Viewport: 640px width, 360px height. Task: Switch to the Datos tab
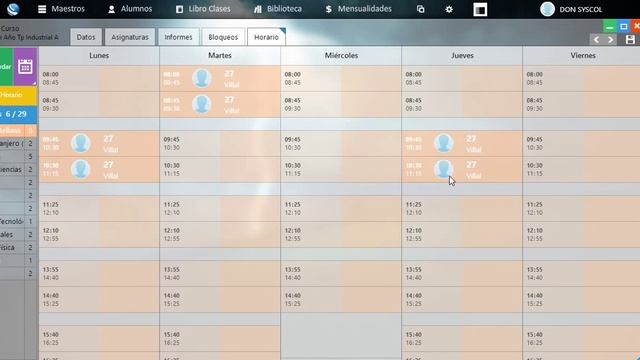(x=86, y=37)
